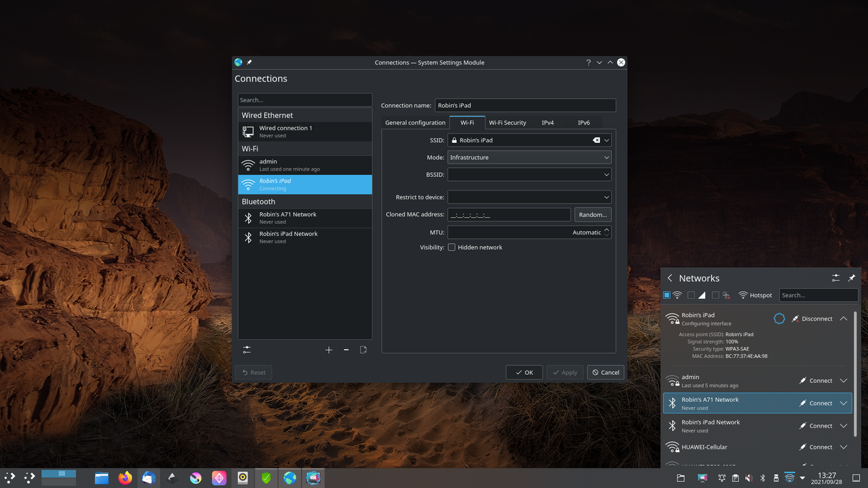Select Wired connection 1 in the list
Screen dimensions: 868x488
click(x=305, y=131)
